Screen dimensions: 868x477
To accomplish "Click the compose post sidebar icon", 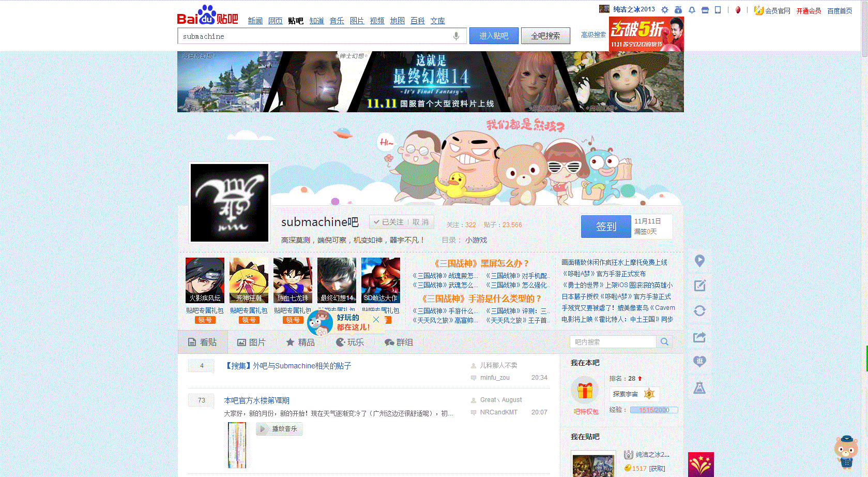I will 699,286.
